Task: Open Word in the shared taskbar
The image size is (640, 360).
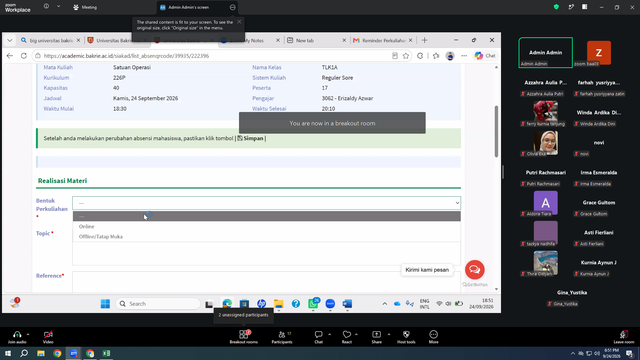Action: click(x=347, y=304)
